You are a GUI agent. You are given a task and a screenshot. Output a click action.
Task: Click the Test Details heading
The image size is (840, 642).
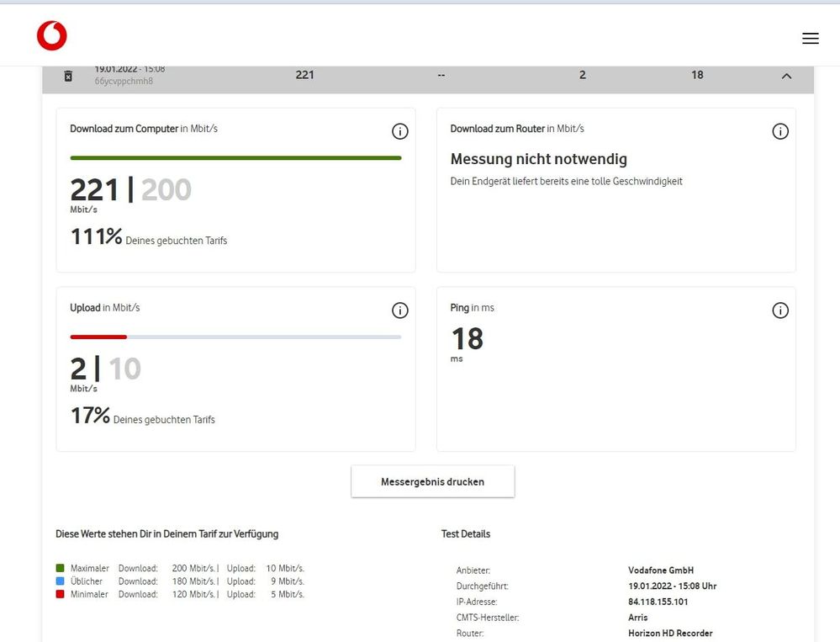[466, 533]
